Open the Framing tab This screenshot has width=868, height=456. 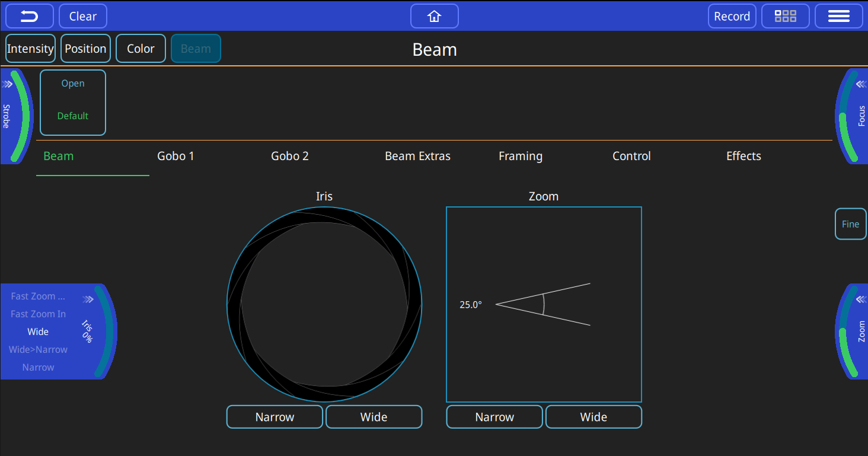520,157
